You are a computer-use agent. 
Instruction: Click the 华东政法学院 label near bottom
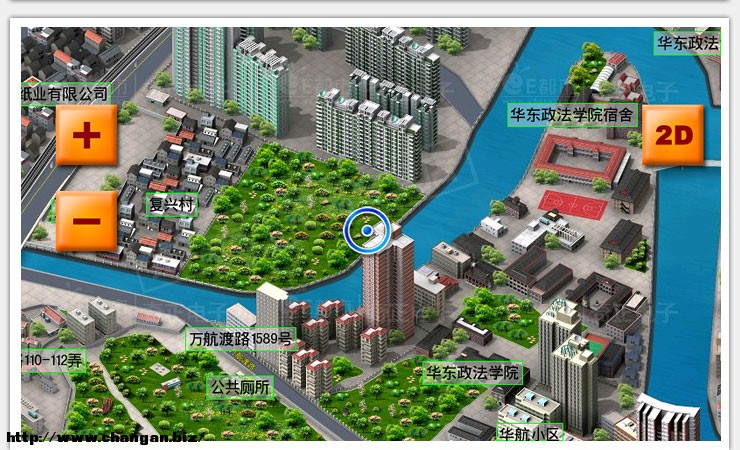474,373
